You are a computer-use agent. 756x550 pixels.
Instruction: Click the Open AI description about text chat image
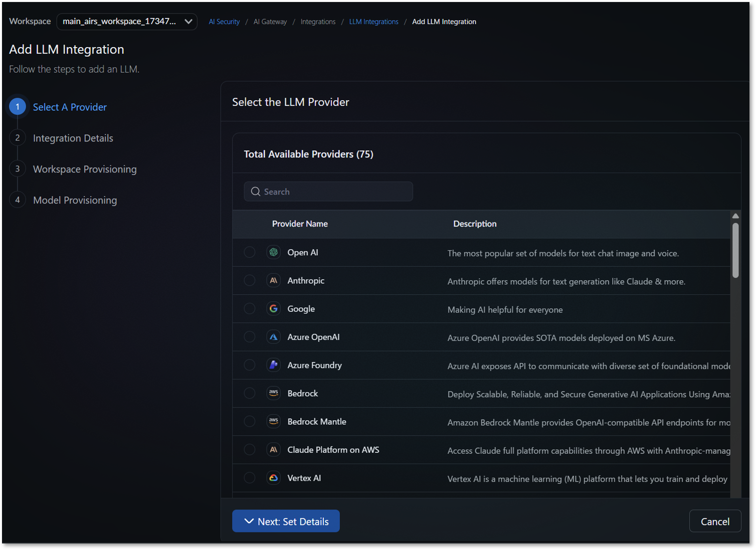[x=563, y=253]
